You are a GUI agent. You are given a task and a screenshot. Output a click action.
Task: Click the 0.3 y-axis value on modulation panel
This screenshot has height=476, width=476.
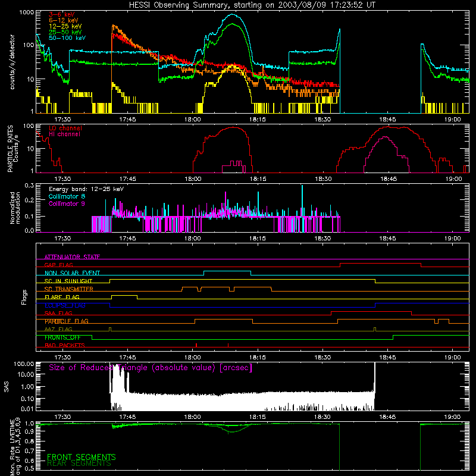[29, 186]
